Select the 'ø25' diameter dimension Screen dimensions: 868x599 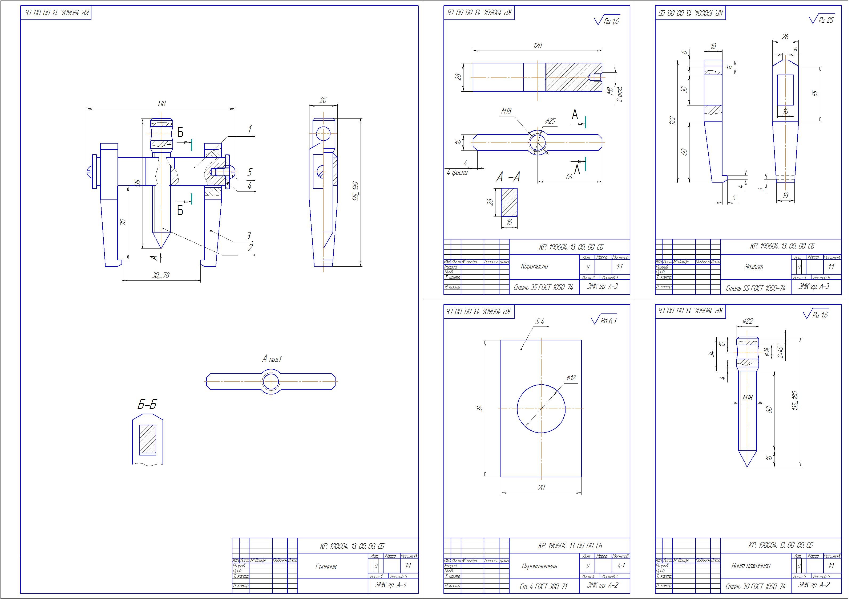click(x=550, y=121)
